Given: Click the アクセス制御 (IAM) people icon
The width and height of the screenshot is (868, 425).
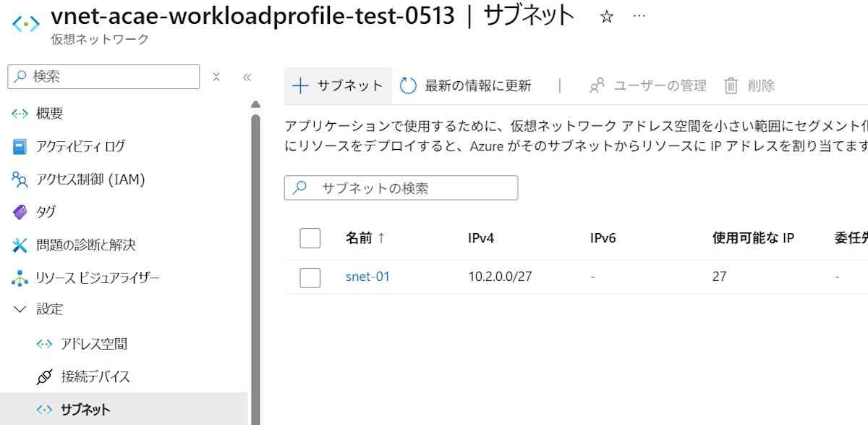Looking at the screenshot, I should [20, 179].
